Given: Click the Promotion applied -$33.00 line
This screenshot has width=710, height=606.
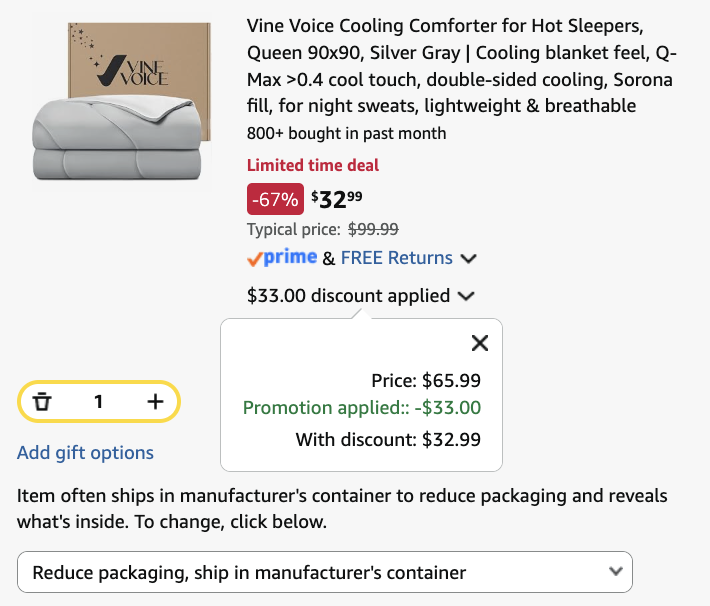Looking at the screenshot, I should (x=362, y=408).
